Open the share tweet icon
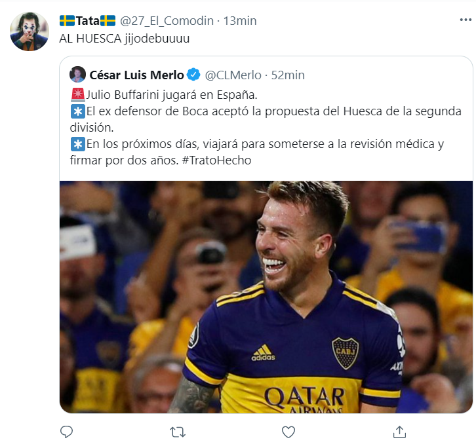The image size is (476, 448). click(399, 432)
